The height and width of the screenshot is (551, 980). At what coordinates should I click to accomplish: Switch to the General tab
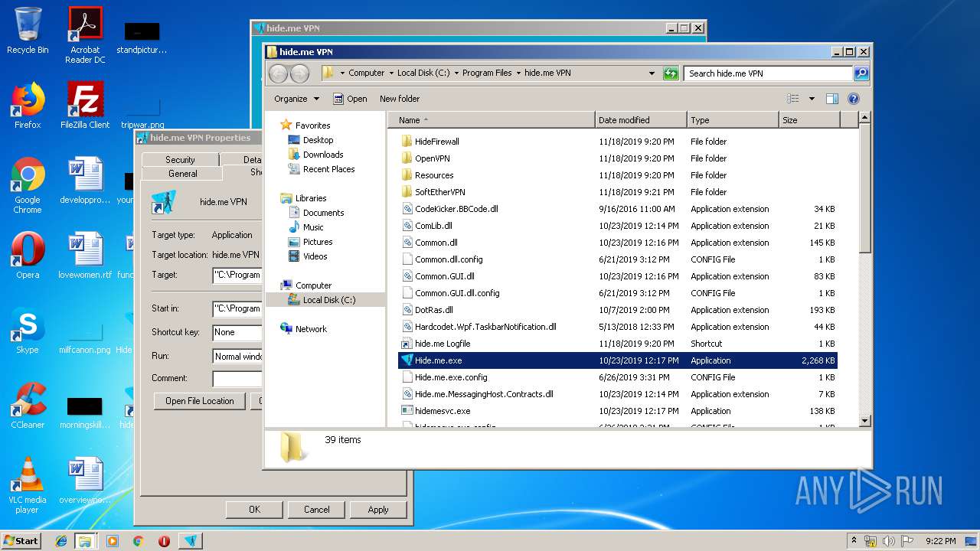183,173
